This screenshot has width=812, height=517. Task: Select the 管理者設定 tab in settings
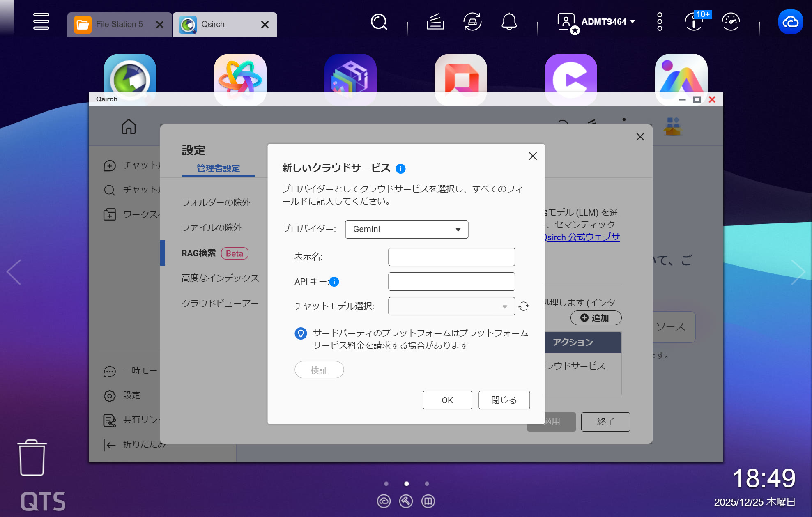point(218,168)
